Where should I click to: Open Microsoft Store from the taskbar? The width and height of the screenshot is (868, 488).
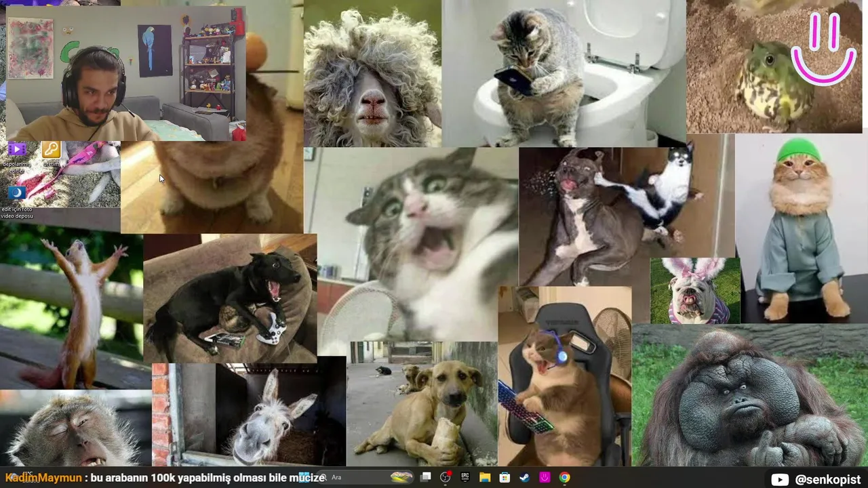pos(505,478)
